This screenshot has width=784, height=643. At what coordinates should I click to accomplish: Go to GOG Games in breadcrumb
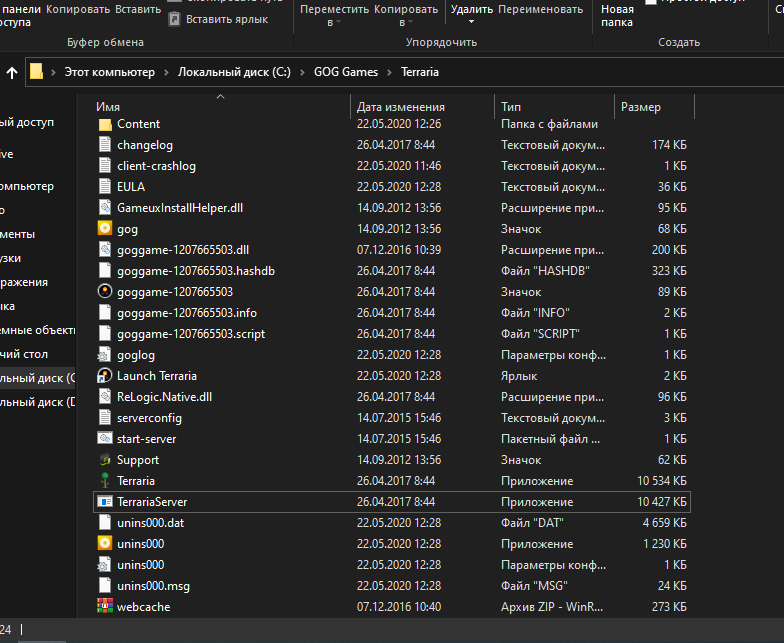pos(346,72)
